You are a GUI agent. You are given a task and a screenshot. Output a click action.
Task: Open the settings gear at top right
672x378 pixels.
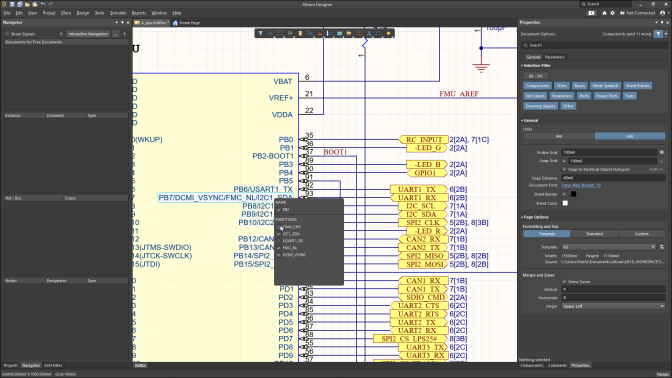point(612,13)
